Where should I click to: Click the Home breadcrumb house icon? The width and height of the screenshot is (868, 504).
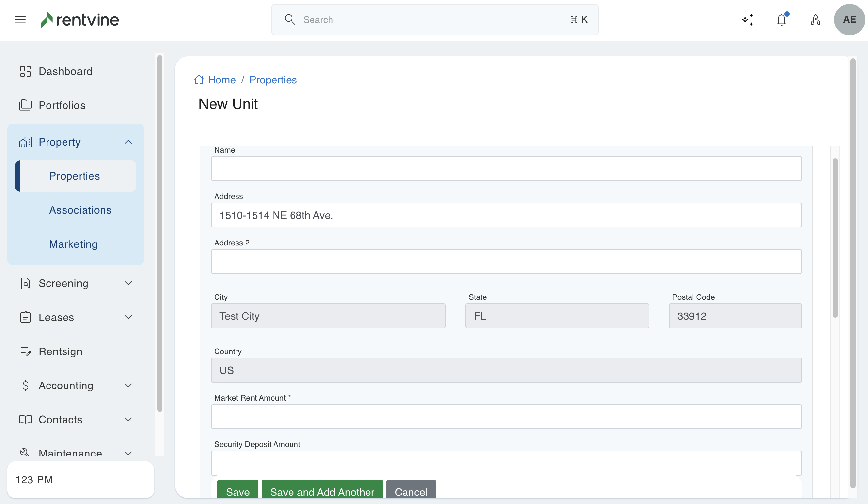click(199, 80)
